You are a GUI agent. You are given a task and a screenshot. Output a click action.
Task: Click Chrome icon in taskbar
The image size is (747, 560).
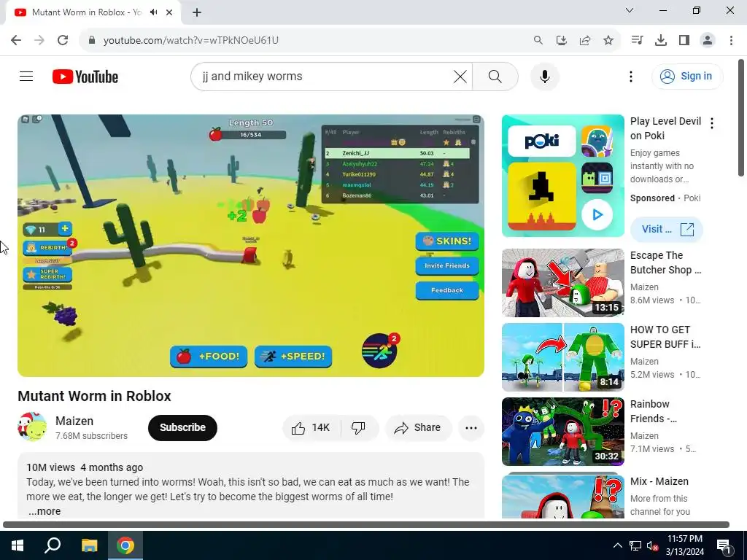[125, 545]
